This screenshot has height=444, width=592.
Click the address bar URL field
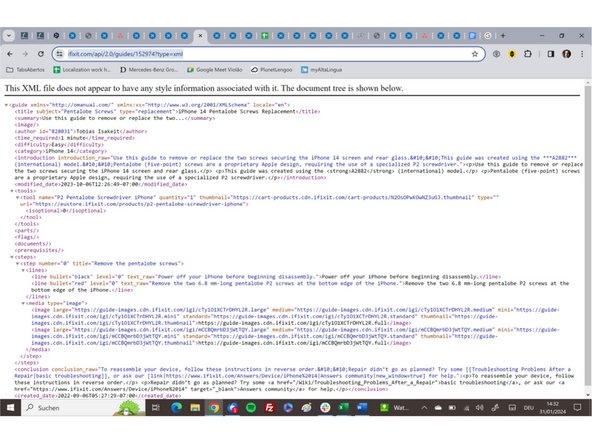(x=268, y=54)
